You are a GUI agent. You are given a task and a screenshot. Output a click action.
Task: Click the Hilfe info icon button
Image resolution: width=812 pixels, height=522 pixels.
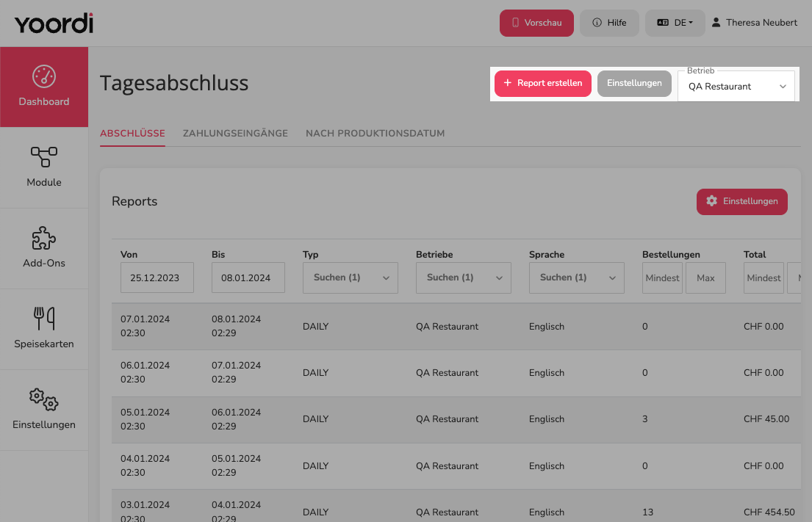pos(609,23)
